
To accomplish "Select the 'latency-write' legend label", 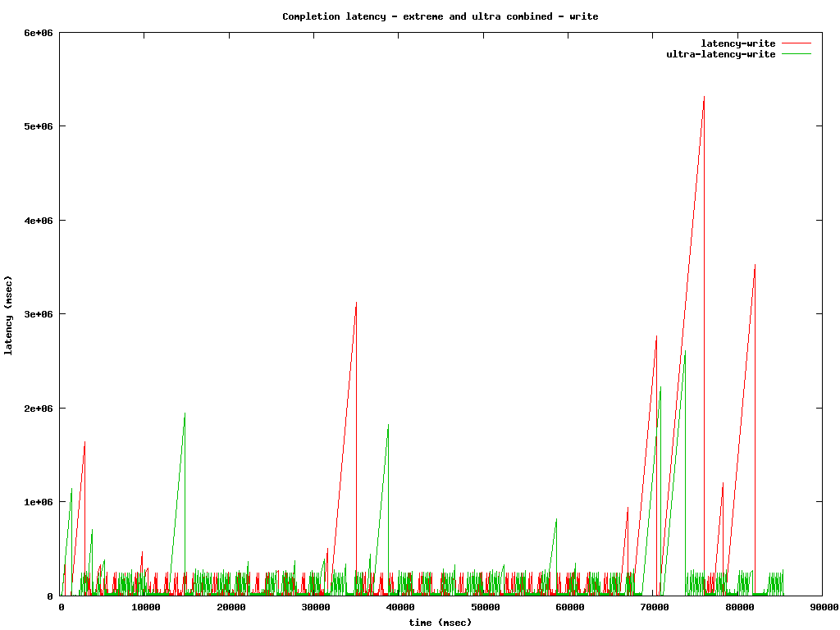I will point(737,43).
